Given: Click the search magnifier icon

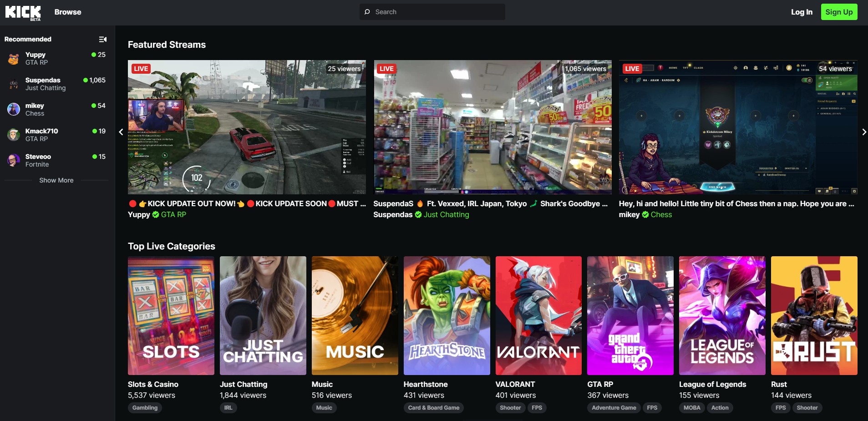Looking at the screenshot, I should pos(367,12).
